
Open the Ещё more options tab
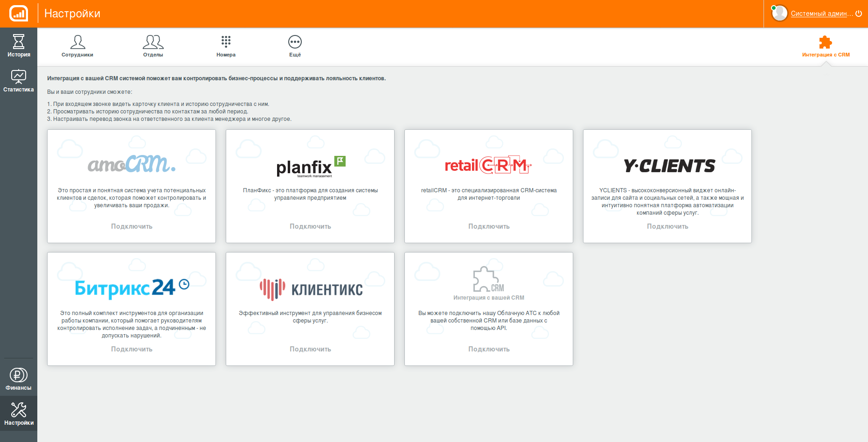295,46
